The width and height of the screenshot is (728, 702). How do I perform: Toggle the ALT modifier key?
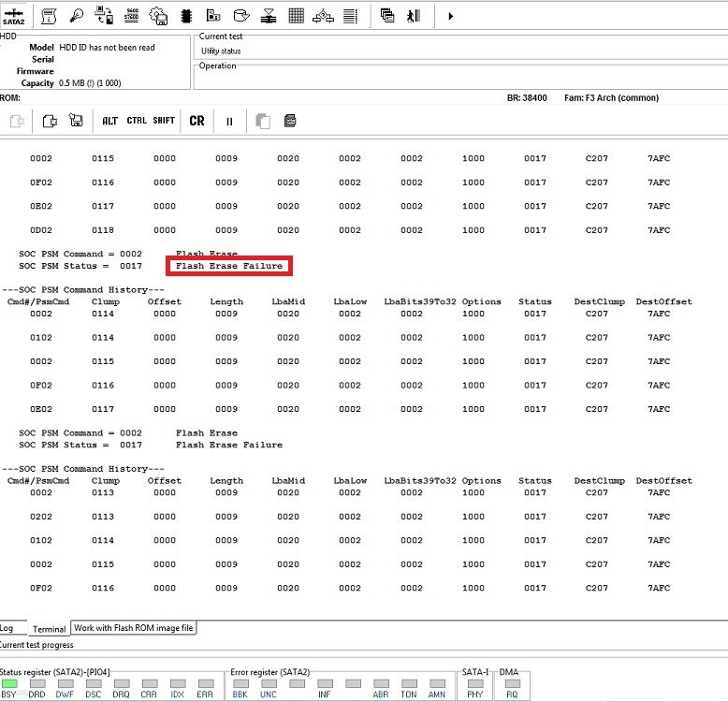(x=110, y=121)
